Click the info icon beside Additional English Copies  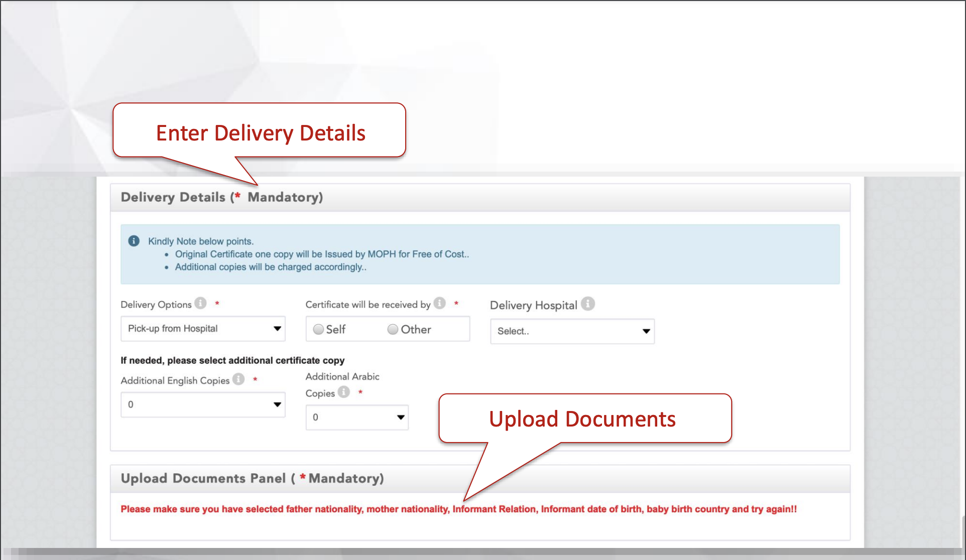point(238,379)
